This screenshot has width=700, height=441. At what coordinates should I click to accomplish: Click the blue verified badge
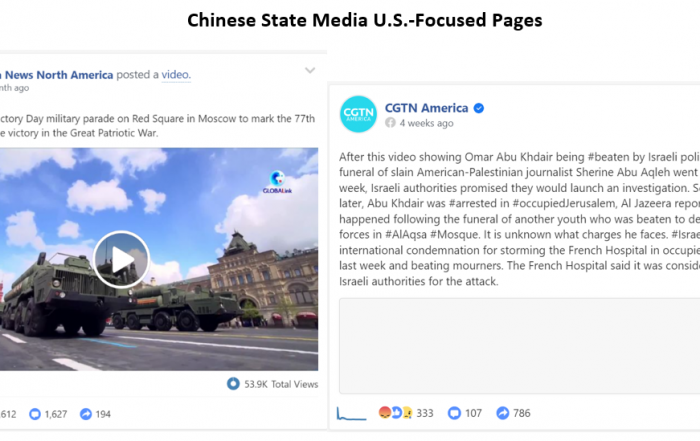479,108
